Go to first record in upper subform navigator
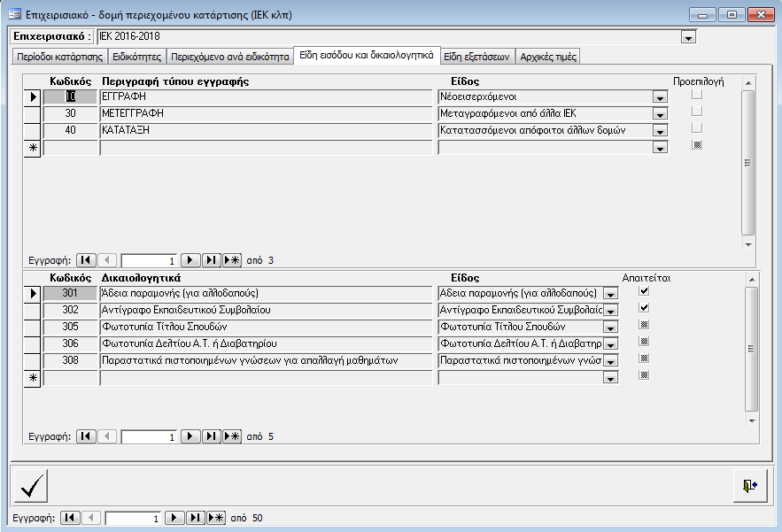This screenshot has width=782, height=532. 86,260
